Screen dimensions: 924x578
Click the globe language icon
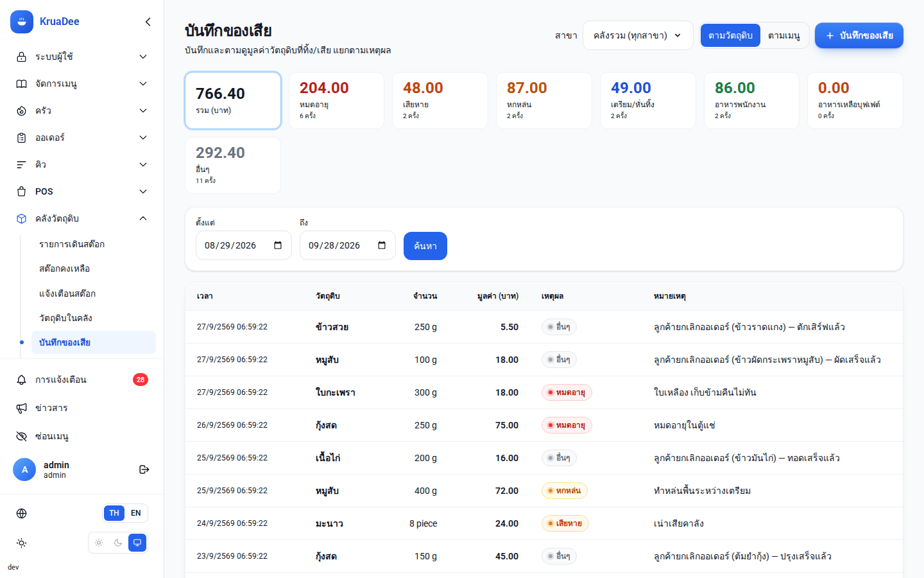[22, 513]
